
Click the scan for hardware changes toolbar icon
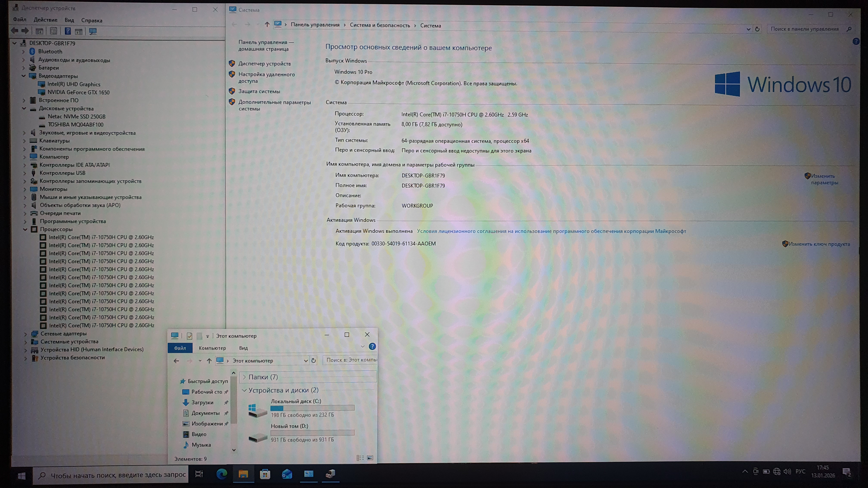[93, 31]
